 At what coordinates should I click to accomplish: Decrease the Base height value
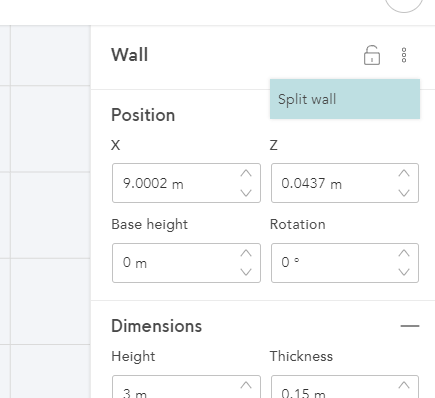[246, 272]
